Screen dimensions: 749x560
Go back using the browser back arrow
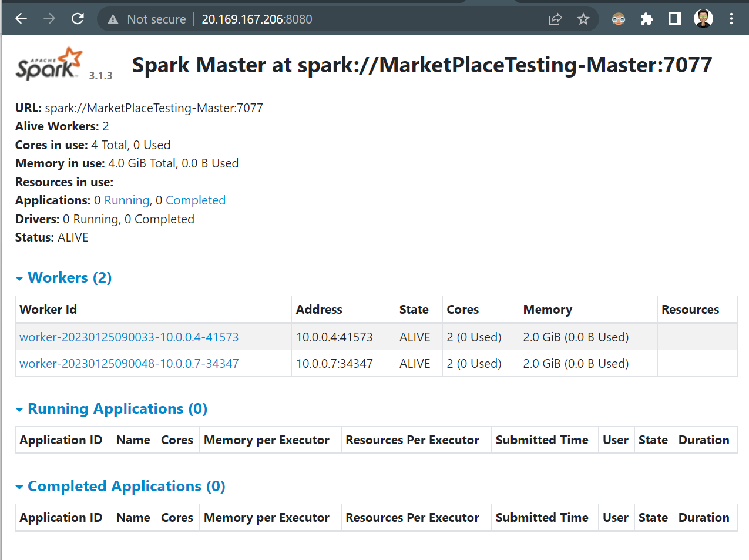tap(21, 19)
